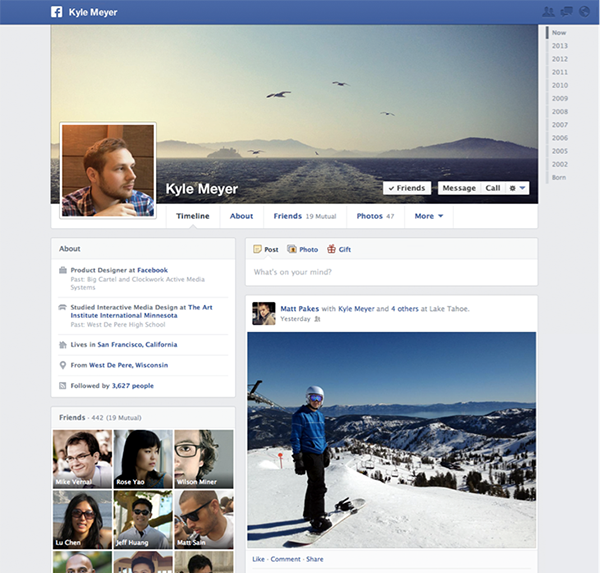Click the Facebook logo icon

(57, 12)
